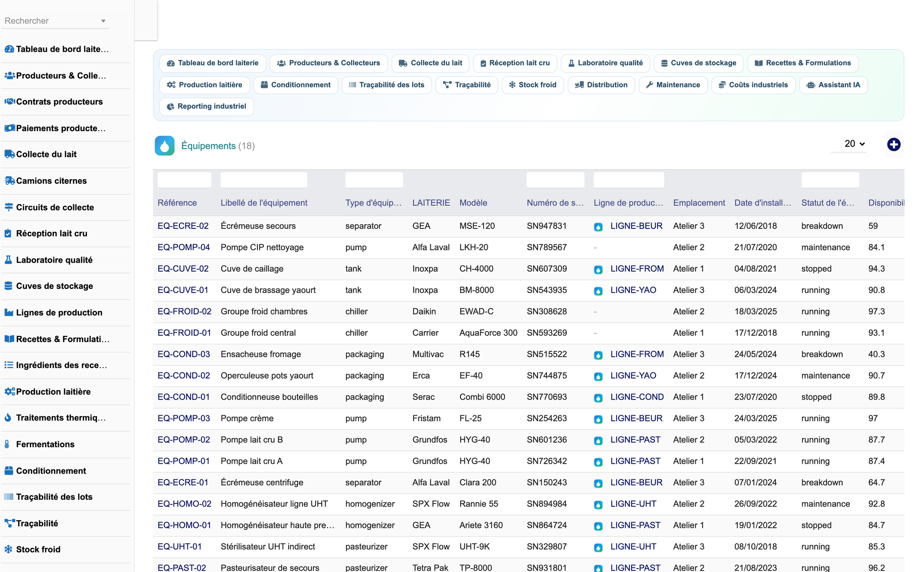Click the 'Groupe froid central' label cell

click(x=258, y=333)
